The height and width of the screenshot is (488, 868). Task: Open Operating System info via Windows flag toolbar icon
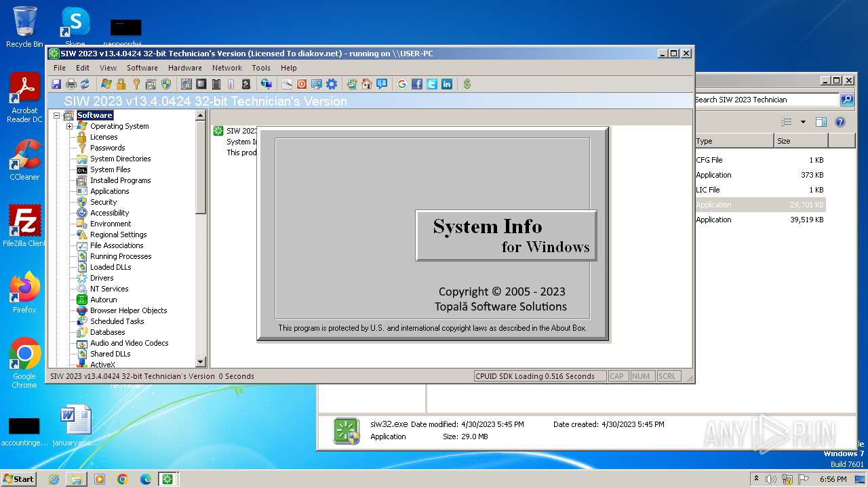click(x=106, y=84)
